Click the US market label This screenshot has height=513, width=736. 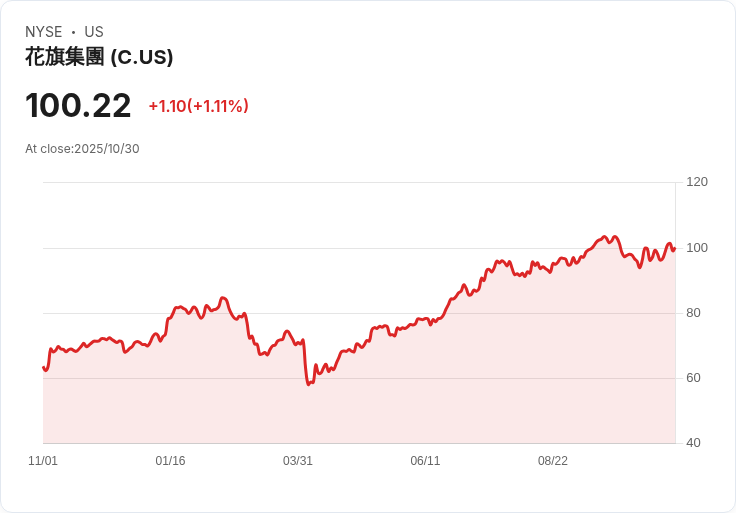94,32
